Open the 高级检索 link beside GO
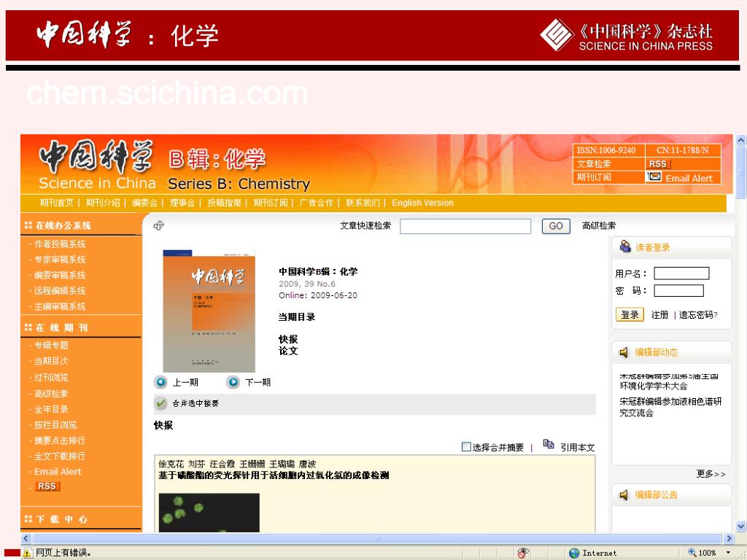 coord(599,226)
